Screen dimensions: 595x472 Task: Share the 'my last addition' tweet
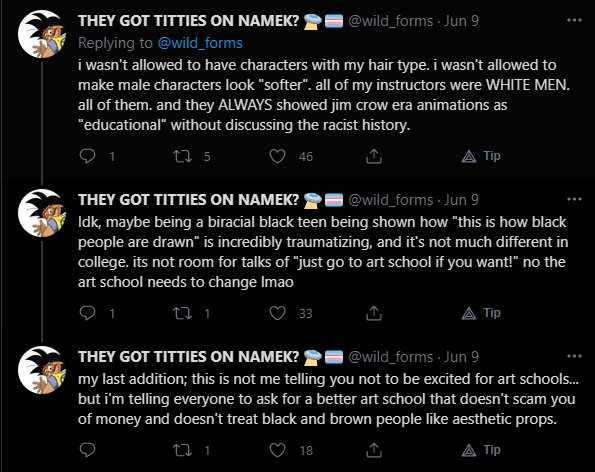(x=374, y=450)
